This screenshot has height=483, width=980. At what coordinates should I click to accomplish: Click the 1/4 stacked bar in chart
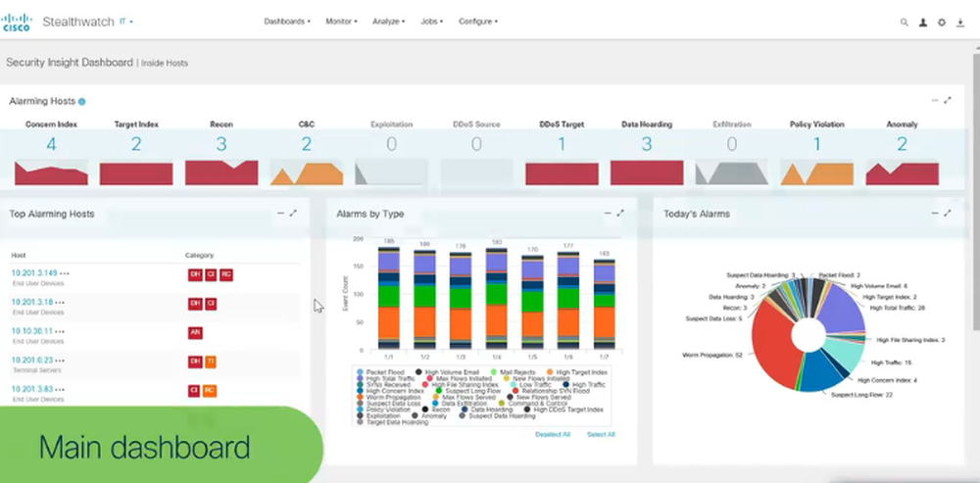pyautogui.click(x=496, y=299)
